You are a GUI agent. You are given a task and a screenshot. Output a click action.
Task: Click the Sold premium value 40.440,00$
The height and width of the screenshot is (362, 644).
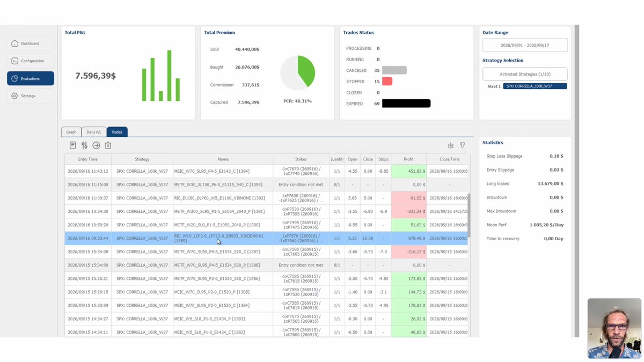(247, 49)
